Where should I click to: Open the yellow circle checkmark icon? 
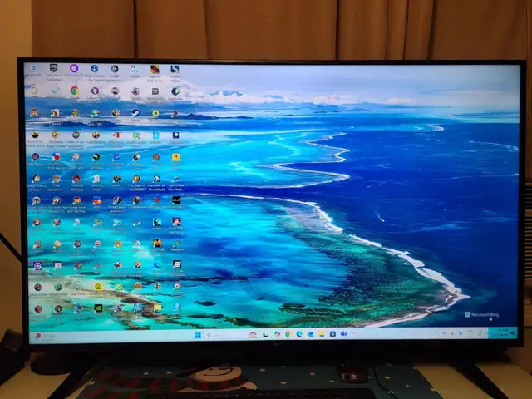click(98, 287)
